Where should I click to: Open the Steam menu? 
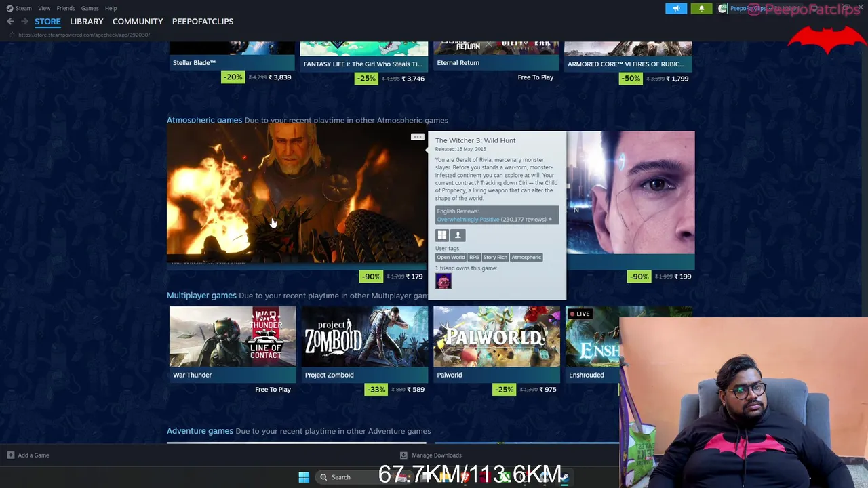(23, 8)
